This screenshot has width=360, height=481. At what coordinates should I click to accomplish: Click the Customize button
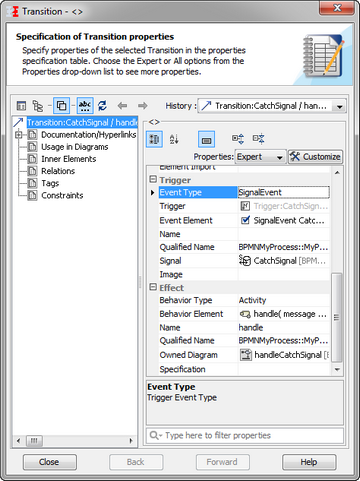pos(315,157)
